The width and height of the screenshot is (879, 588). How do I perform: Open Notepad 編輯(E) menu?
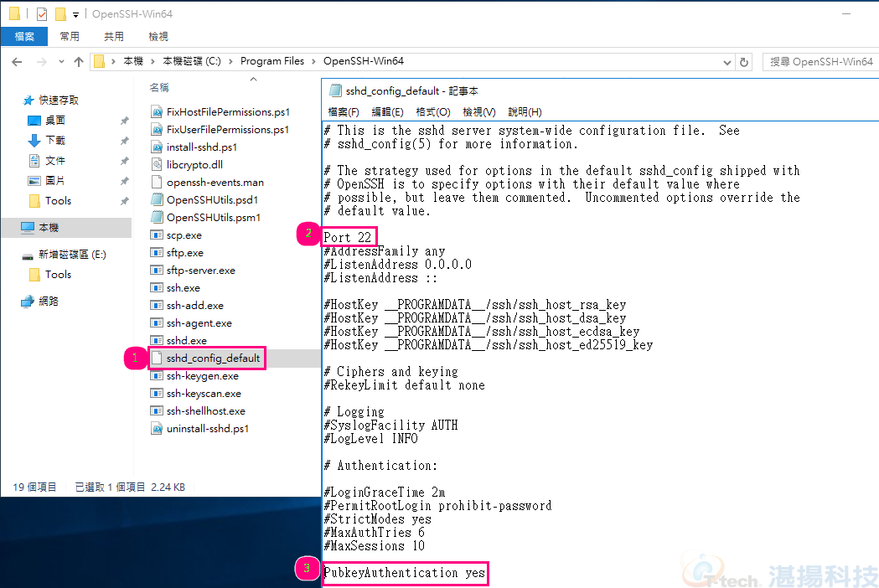pyautogui.click(x=387, y=112)
